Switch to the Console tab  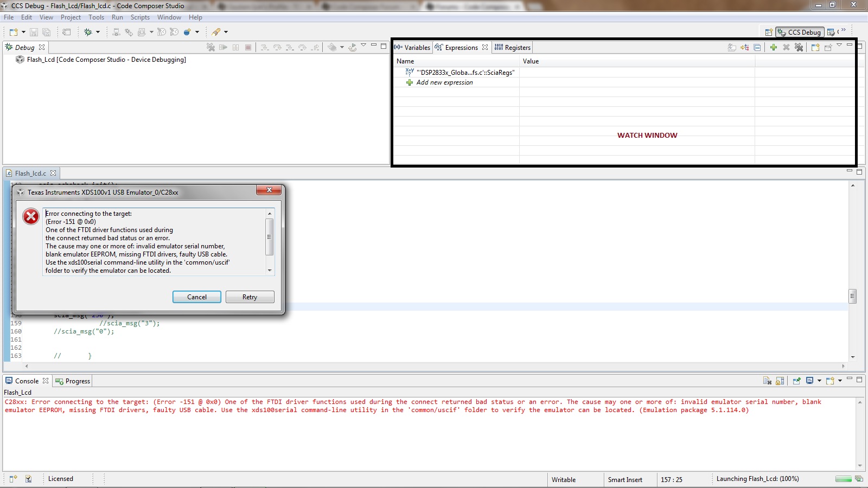27,381
